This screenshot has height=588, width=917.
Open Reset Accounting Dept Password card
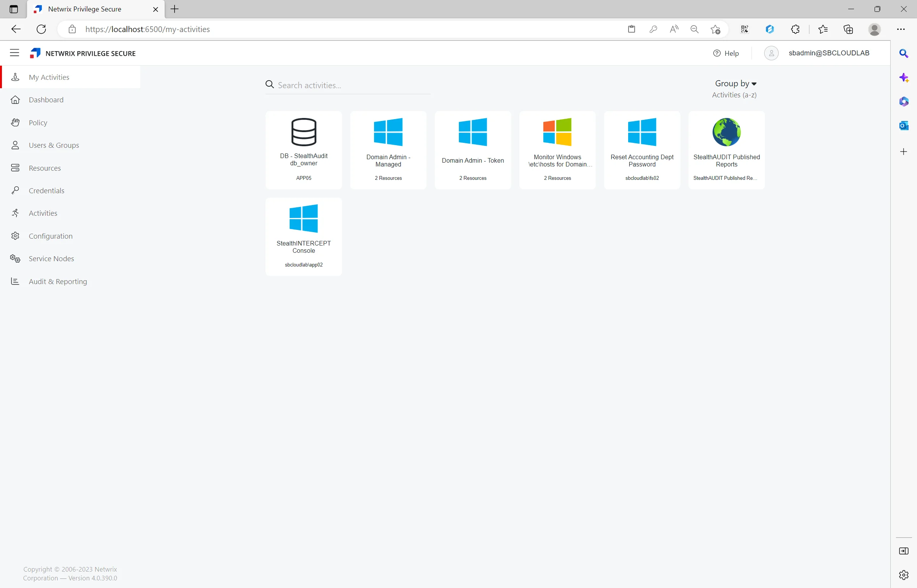coord(642,150)
